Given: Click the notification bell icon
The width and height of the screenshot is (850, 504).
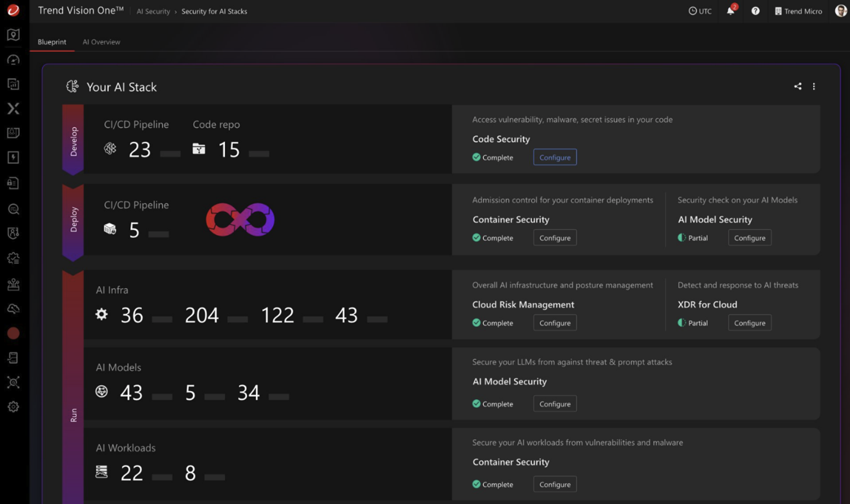Looking at the screenshot, I should [730, 11].
